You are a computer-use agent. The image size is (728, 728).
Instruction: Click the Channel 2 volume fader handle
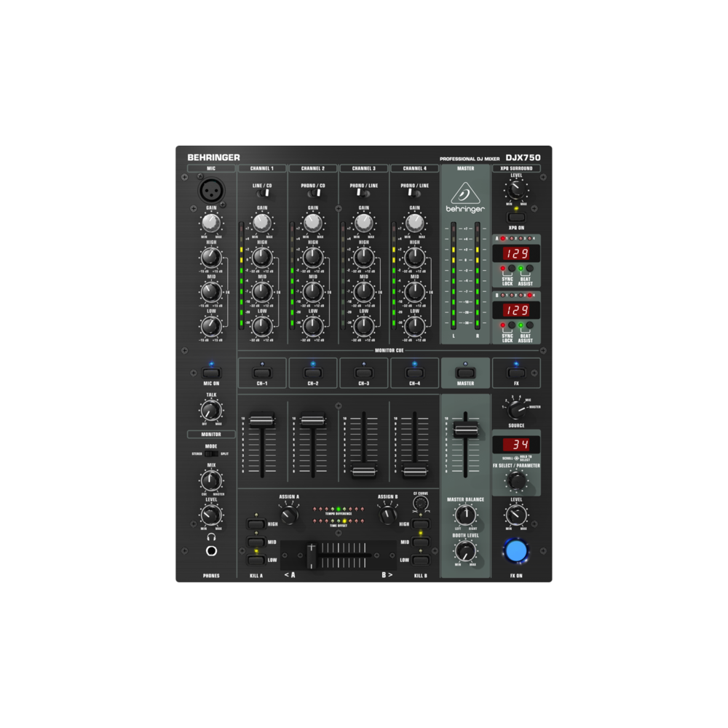tap(313, 421)
